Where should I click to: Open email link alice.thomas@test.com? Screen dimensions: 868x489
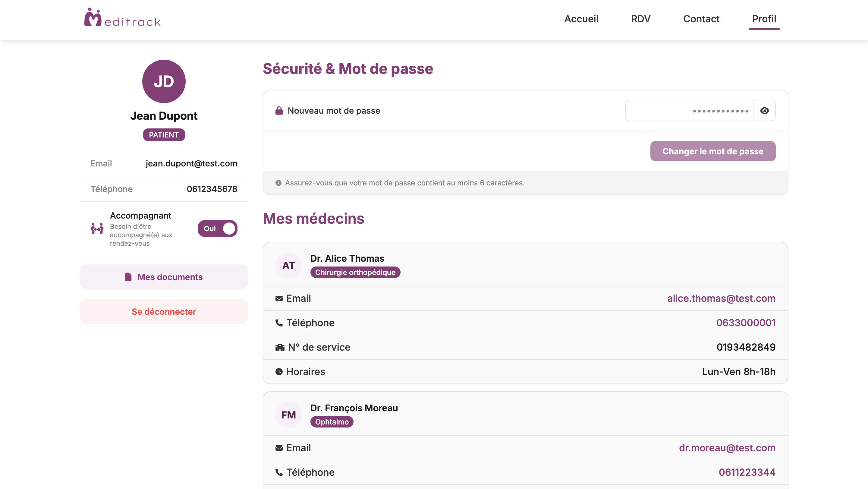click(721, 298)
